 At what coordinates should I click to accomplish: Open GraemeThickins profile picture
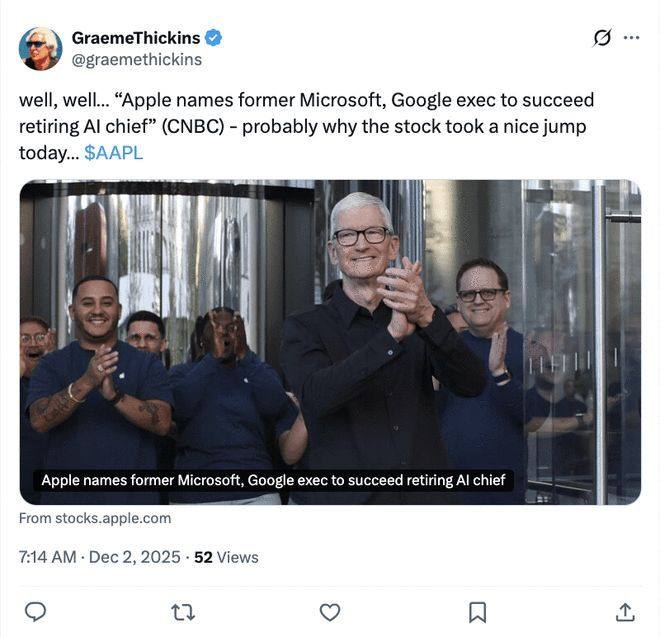41,48
